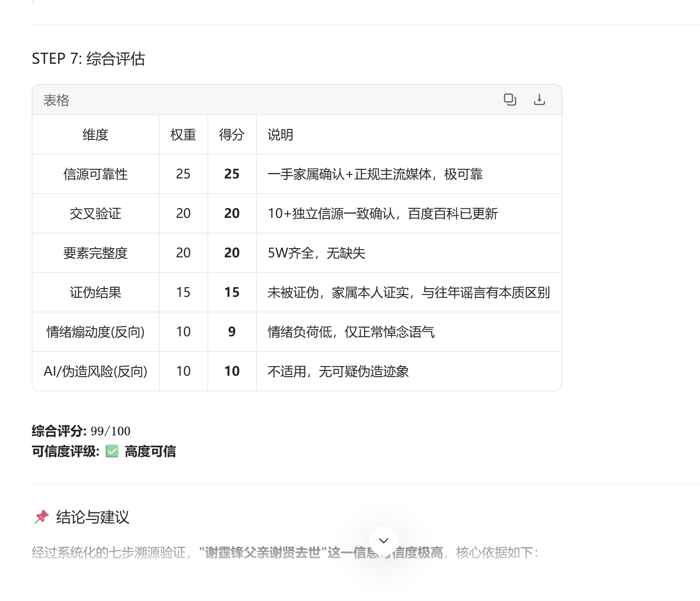700x601 pixels.
Task: Select the 要素完整度 row label
Action: (x=95, y=253)
